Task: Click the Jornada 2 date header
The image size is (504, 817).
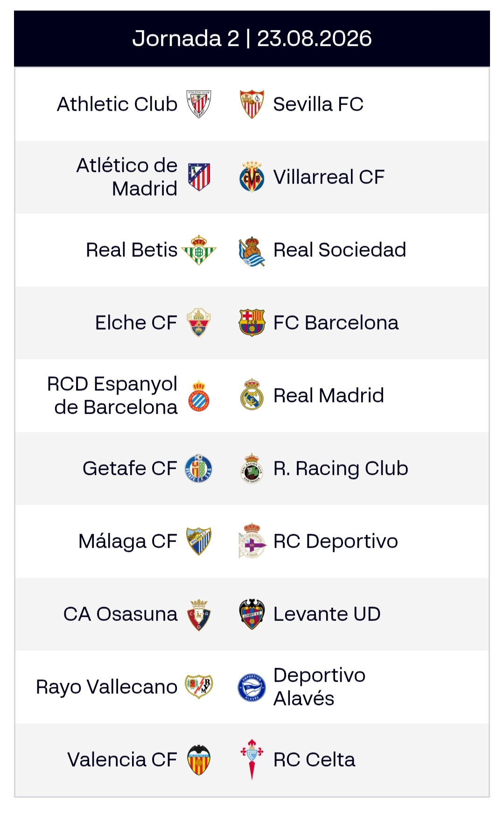Action: 252,38
